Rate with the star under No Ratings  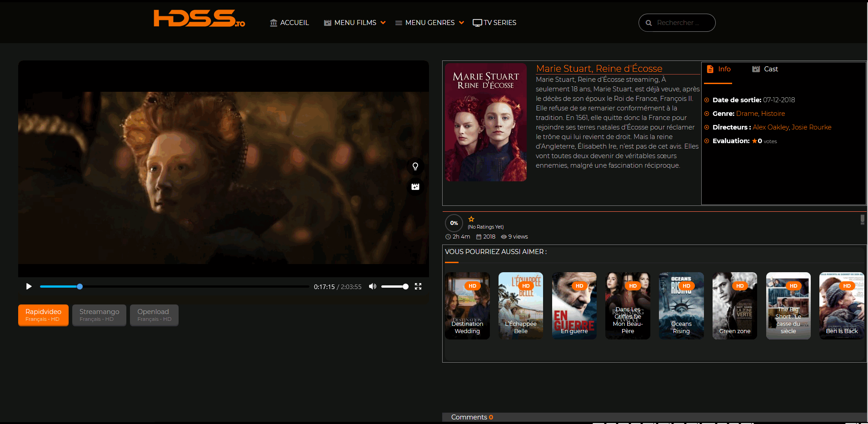click(471, 219)
